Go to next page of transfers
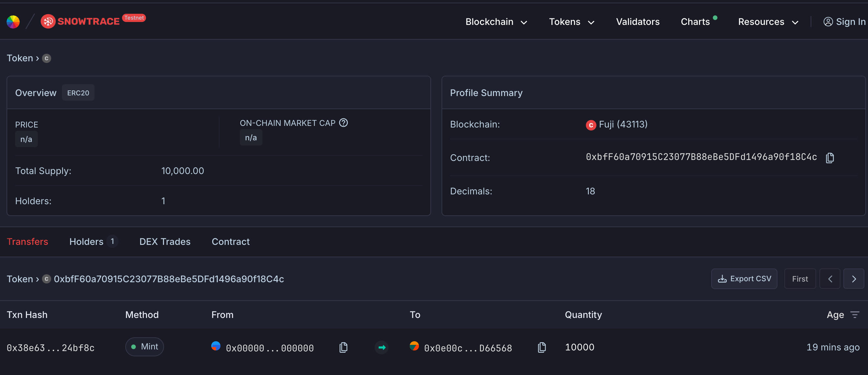868x375 pixels. point(854,279)
